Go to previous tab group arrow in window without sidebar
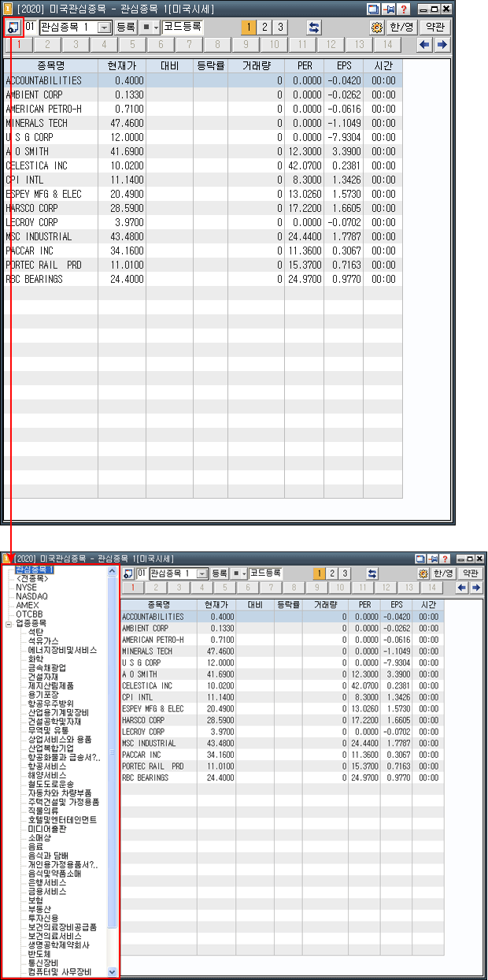This screenshot has height=980, width=488. pos(425,45)
